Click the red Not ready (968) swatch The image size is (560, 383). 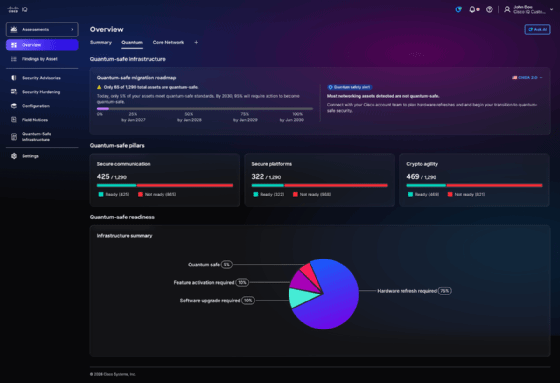pyautogui.click(x=295, y=194)
